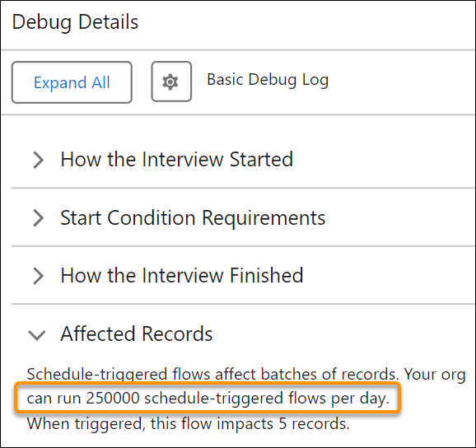The image size is (476, 448).
Task: Expand Start Condition Requirements chevron
Action: pyautogui.click(x=38, y=218)
